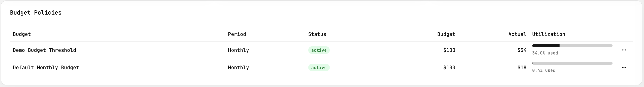The width and height of the screenshot is (644, 87).
Task: Select the $18 actual amount
Action: (x=522, y=67)
